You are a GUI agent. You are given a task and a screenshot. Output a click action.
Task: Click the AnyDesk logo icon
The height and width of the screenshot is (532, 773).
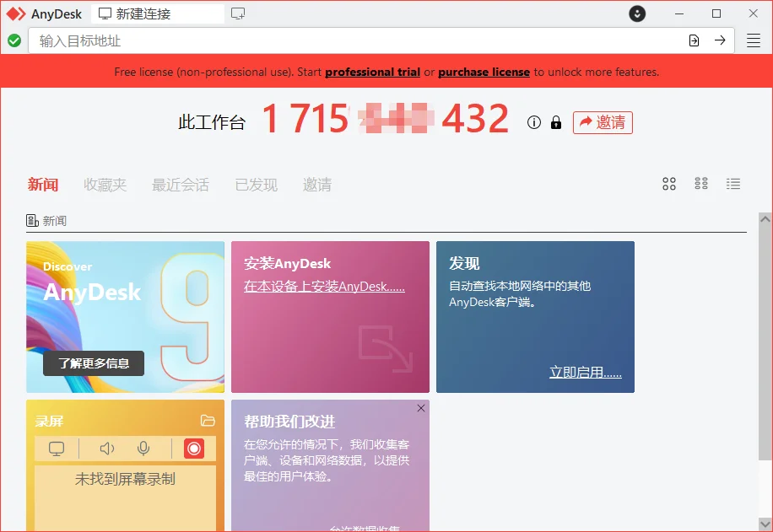[16, 13]
